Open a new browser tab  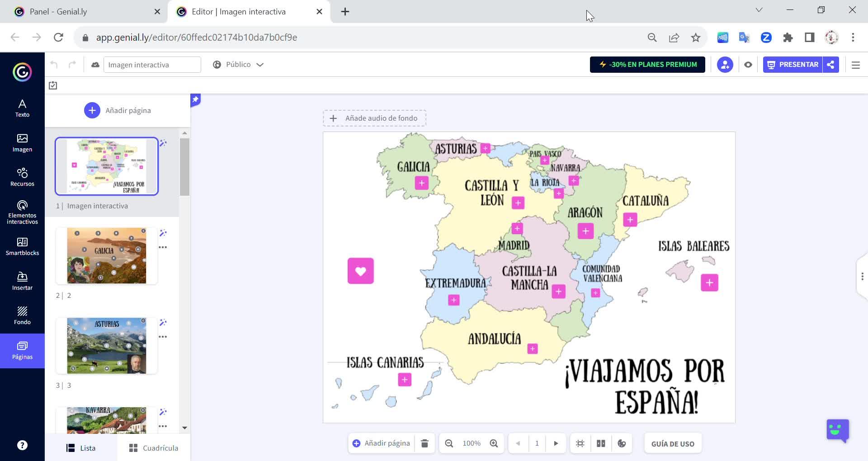[345, 12]
